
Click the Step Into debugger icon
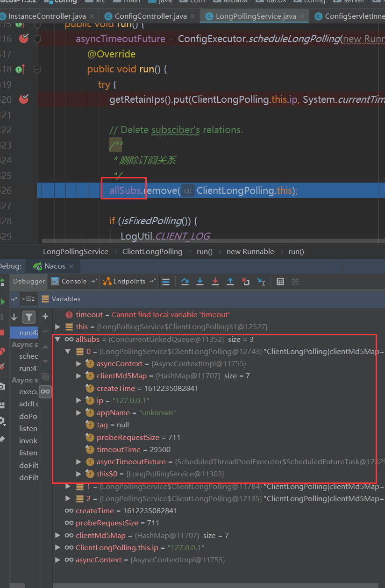click(x=200, y=282)
